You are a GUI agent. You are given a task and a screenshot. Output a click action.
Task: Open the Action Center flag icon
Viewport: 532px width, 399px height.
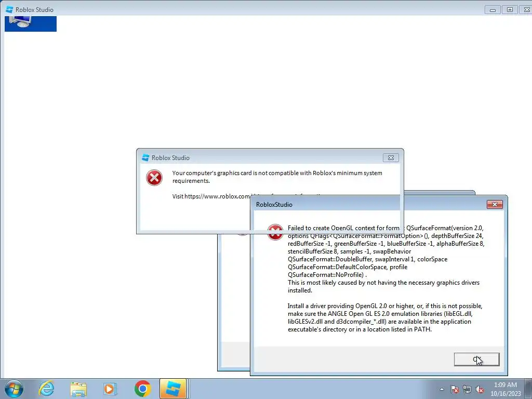pos(455,389)
